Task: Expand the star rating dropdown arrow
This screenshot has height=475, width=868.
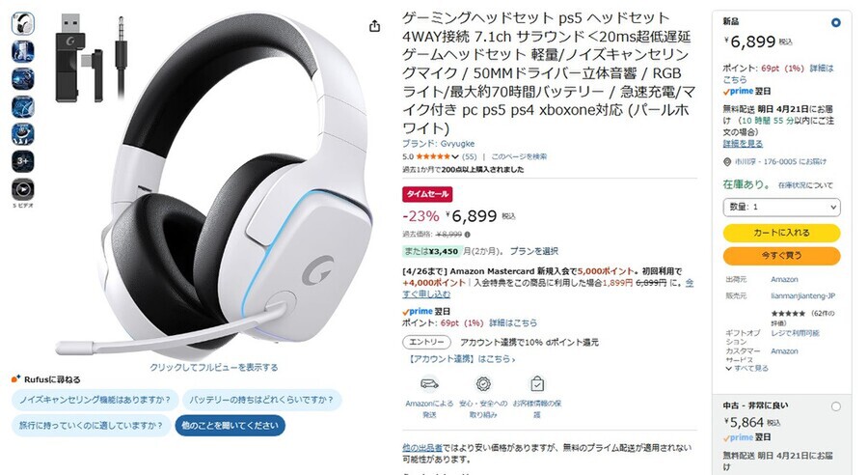Action: tap(455, 156)
